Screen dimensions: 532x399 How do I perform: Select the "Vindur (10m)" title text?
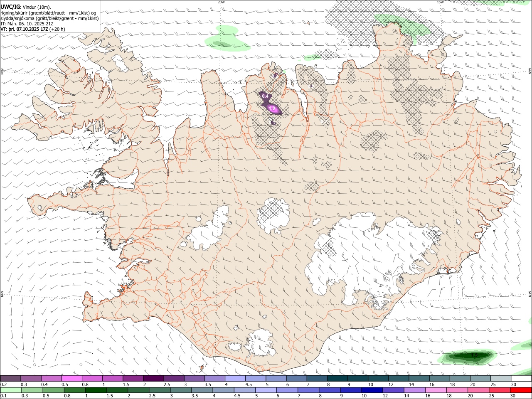point(36,7)
